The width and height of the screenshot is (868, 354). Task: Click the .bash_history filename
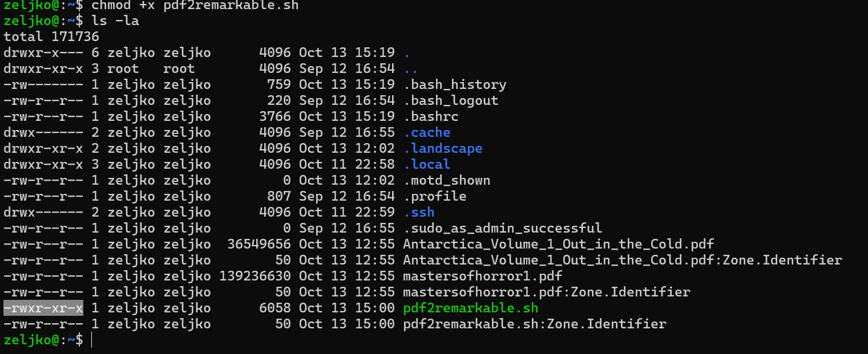click(x=454, y=84)
